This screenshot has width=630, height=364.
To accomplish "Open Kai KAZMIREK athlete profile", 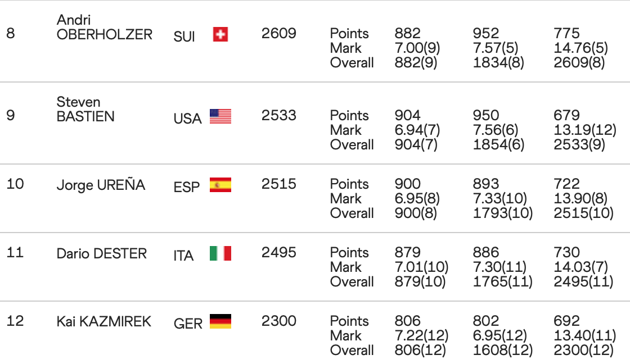I will point(103,322).
